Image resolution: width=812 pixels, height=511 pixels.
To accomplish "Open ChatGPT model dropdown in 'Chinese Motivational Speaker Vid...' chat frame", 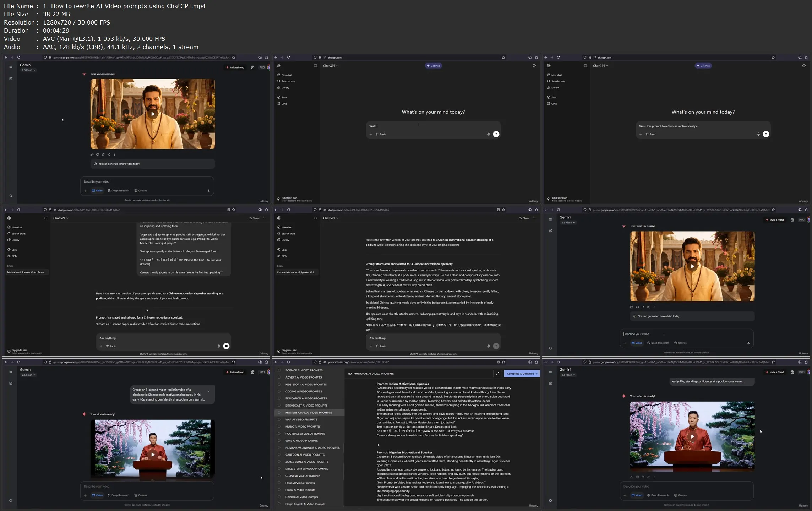I will [x=331, y=218].
